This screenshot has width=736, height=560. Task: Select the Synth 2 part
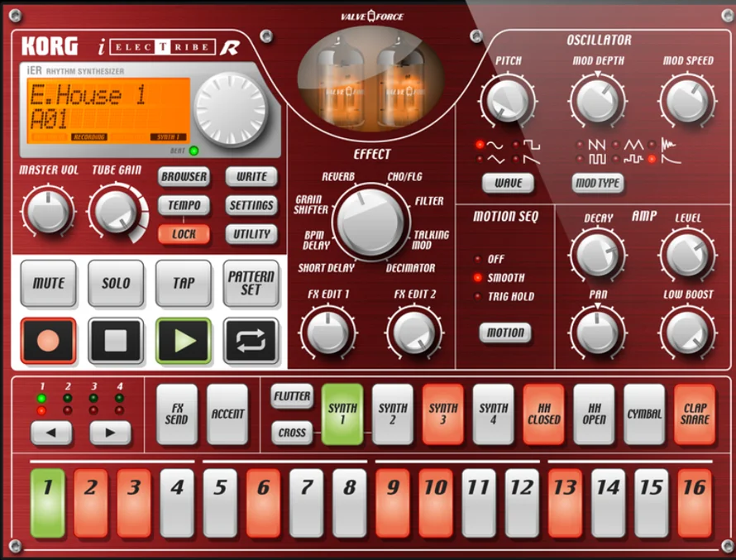pyautogui.click(x=393, y=414)
